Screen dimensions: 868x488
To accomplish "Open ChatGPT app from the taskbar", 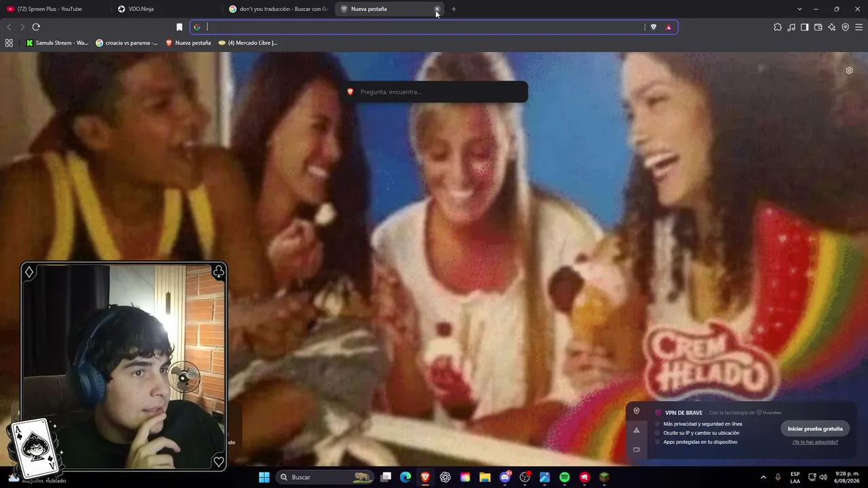I will click(x=446, y=477).
